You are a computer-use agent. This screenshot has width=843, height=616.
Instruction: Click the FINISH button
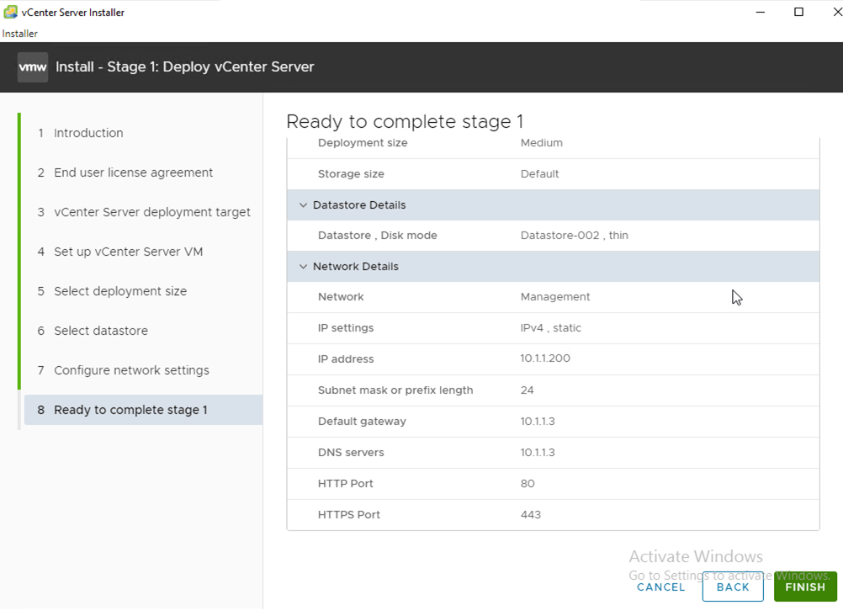(x=804, y=587)
